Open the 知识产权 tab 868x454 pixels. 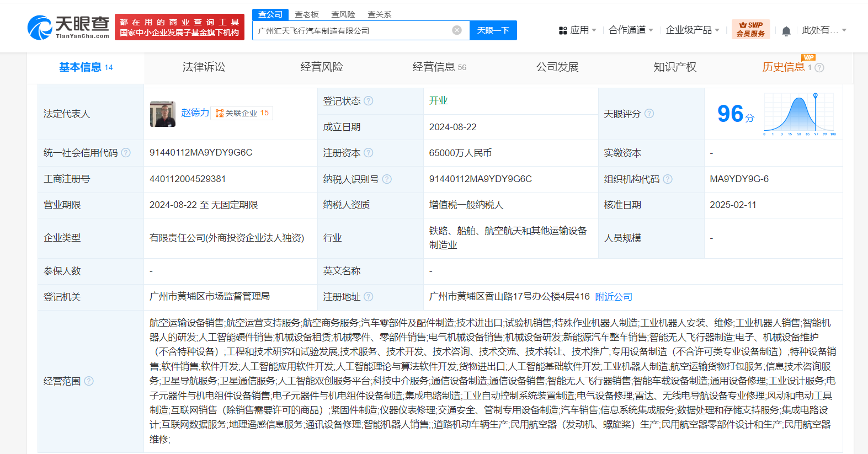click(675, 67)
